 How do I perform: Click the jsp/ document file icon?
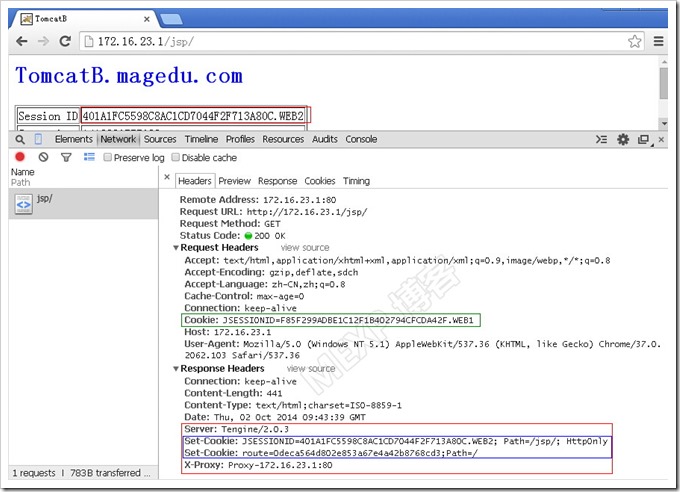pyautogui.click(x=23, y=204)
